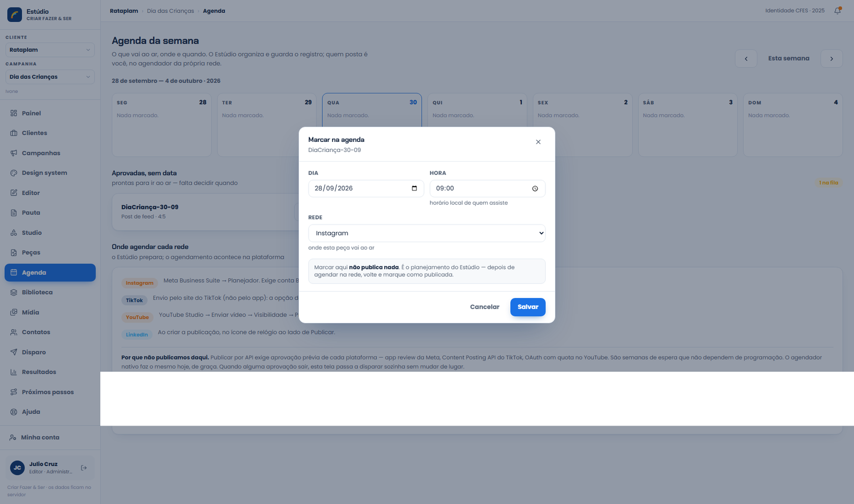Open the clock picker in Hora field
Screen dimensions: 854x504
[535, 188]
